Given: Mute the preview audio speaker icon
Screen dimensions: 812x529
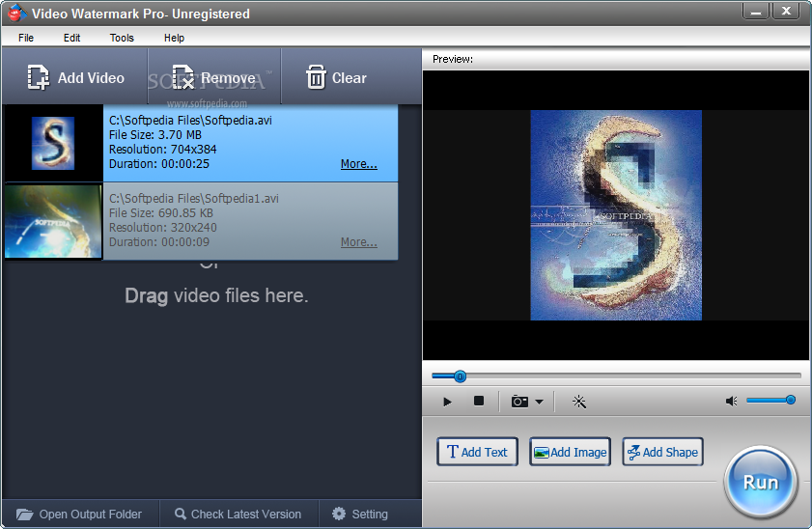Looking at the screenshot, I should pyautogui.click(x=731, y=402).
